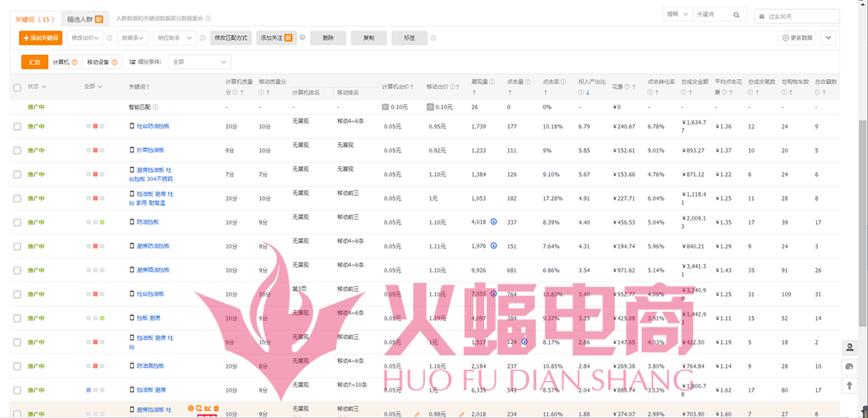Viewport: 868px width, 418px height.
Task: Click the pencil icon next to 0.98元
Action: click(x=462, y=414)
